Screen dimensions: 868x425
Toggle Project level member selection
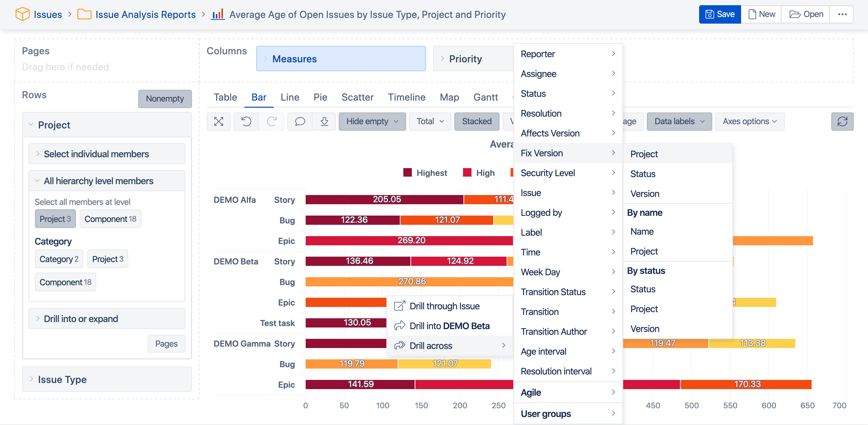tap(55, 219)
